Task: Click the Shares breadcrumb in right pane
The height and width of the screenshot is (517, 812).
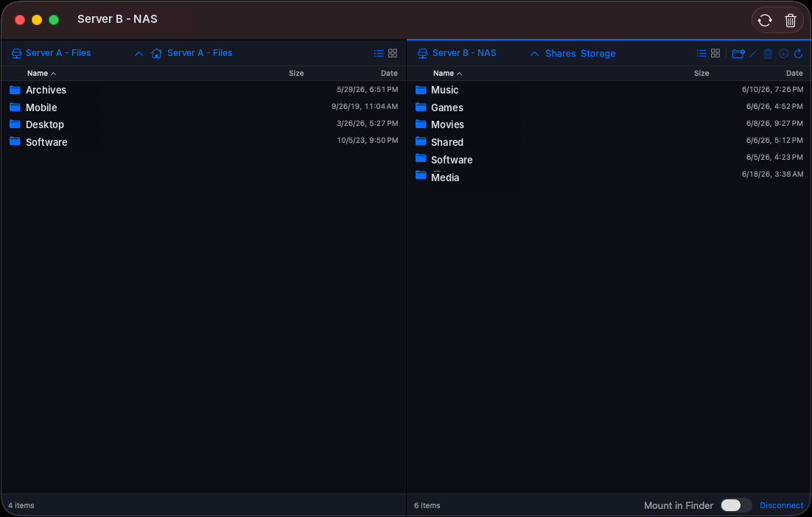Action: [x=560, y=53]
